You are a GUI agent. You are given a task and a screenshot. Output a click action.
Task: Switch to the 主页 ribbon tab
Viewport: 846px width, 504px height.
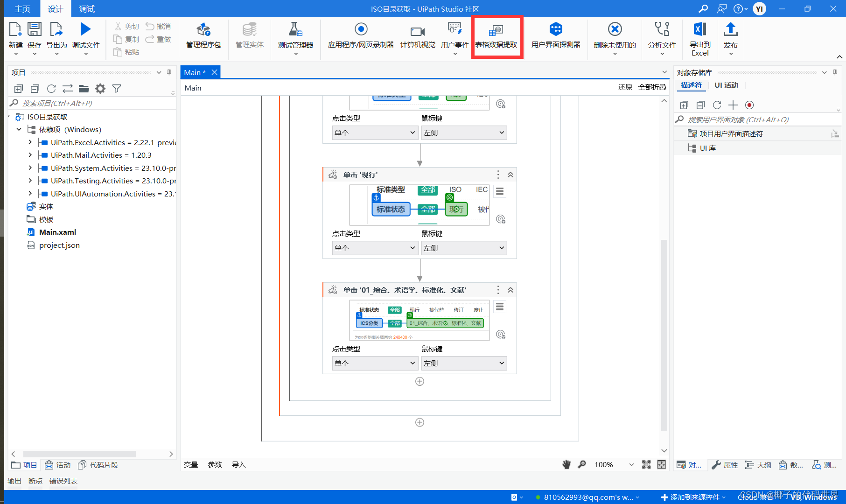(22, 9)
